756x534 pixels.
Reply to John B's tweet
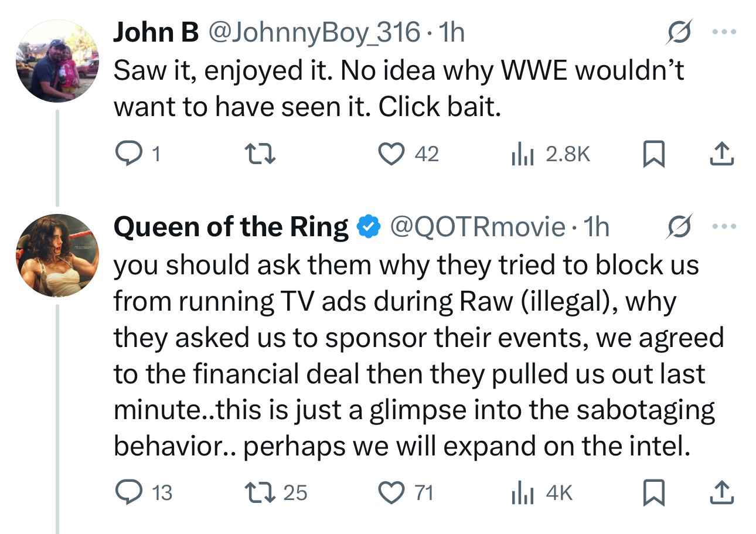(x=125, y=154)
